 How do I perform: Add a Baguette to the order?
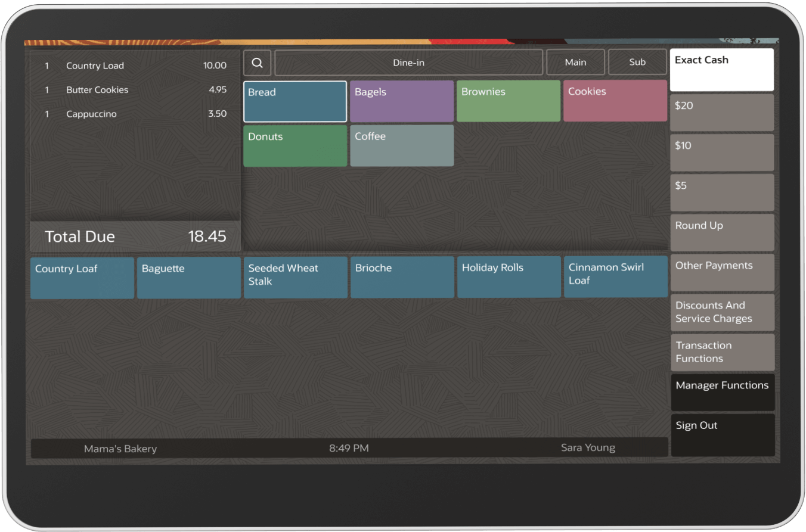coord(188,278)
